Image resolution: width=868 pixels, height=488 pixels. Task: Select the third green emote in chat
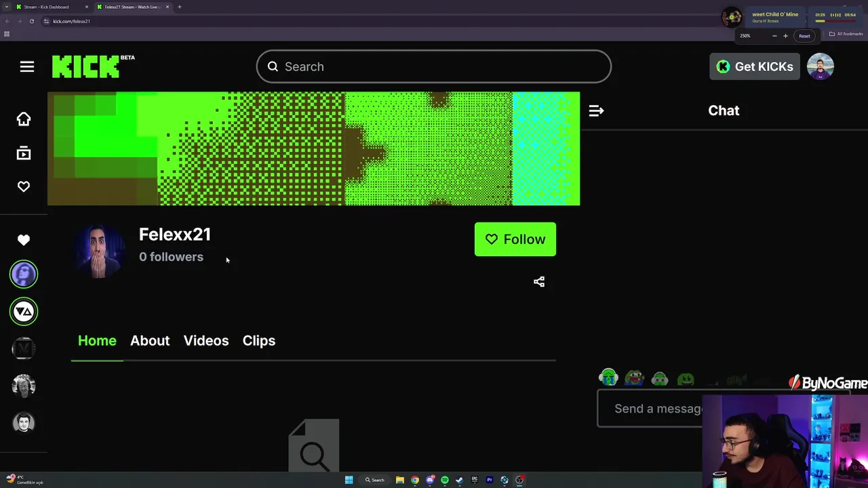660,379
